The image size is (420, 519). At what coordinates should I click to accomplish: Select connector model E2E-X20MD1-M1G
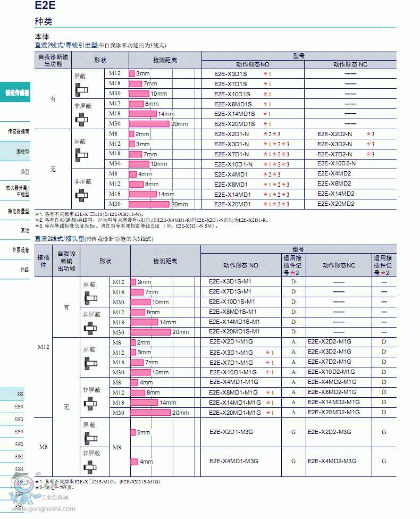click(234, 413)
